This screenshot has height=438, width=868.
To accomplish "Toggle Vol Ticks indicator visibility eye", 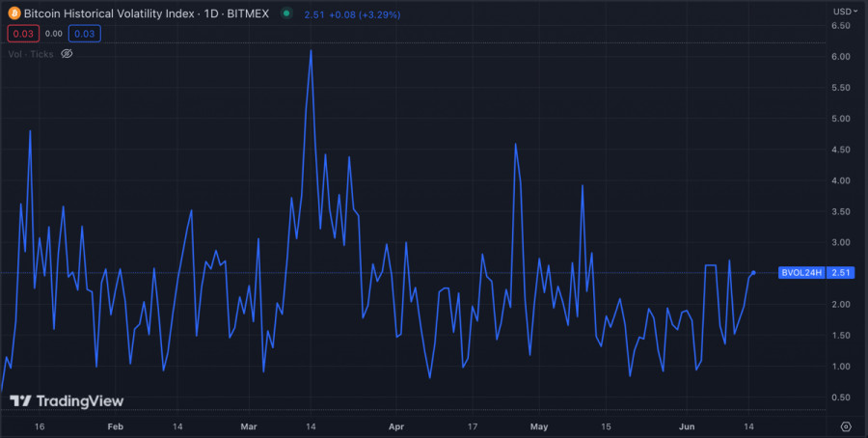I will [67, 54].
